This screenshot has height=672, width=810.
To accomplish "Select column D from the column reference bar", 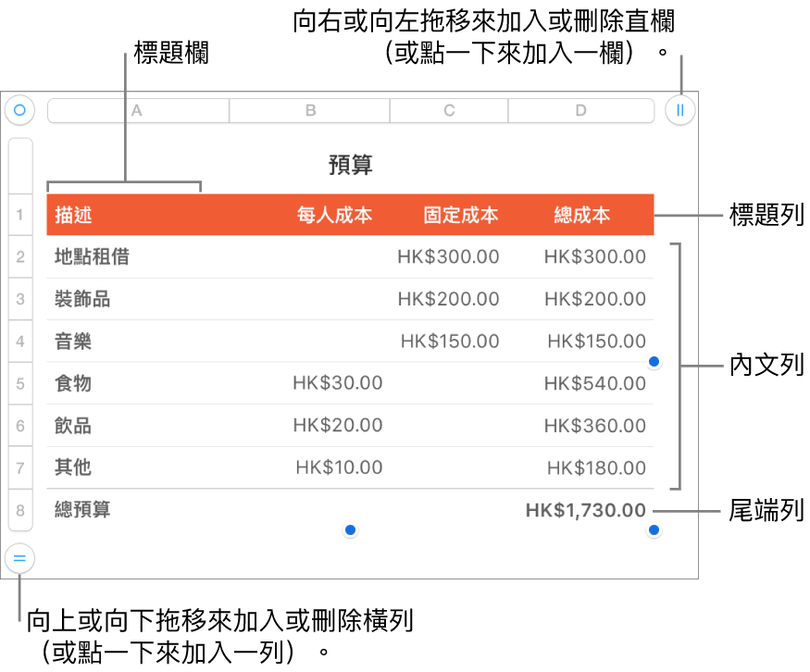I will click(x=581, y=110).
